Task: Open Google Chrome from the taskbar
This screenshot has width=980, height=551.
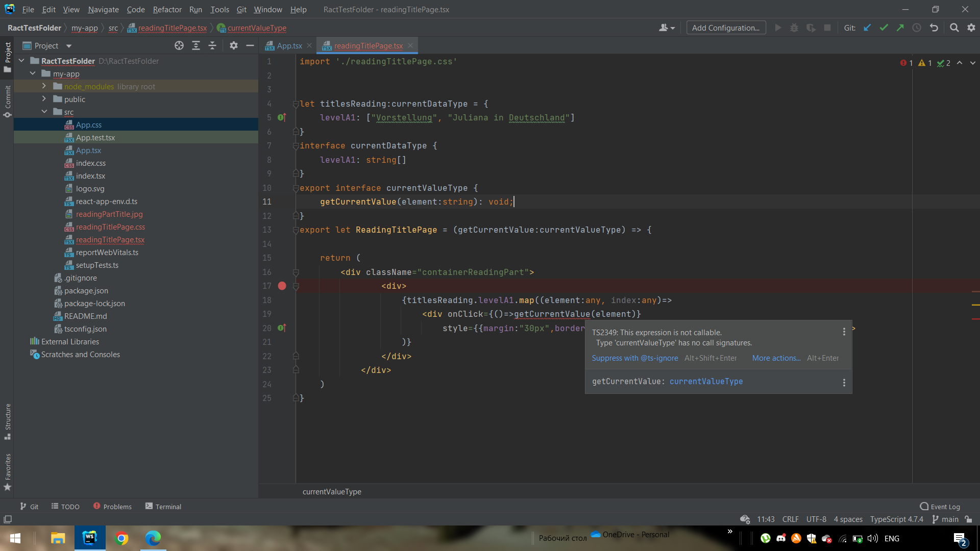Action: coord(121,538)
